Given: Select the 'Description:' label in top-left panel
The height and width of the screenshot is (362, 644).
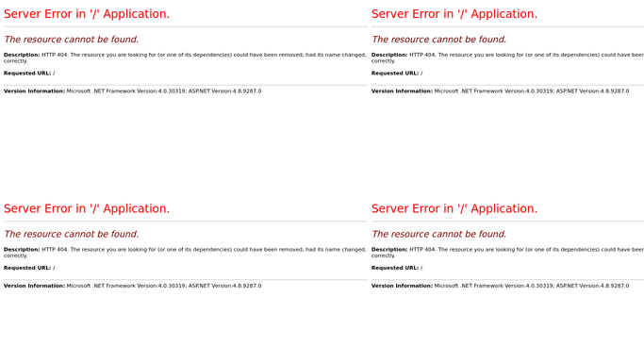Looking at the screenshot, I should click(x=22, y=55).
